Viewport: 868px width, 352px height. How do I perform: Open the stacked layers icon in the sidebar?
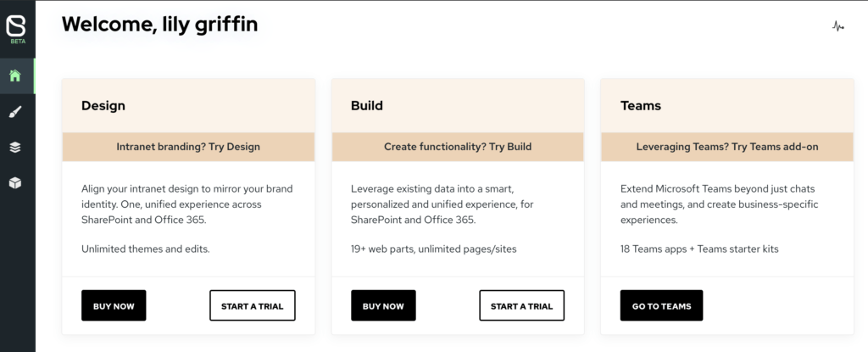tap(15, 148)
